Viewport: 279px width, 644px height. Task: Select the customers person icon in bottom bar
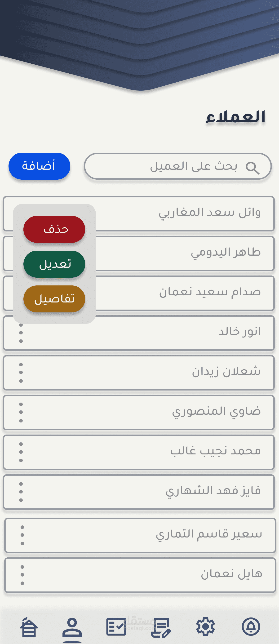72,627
